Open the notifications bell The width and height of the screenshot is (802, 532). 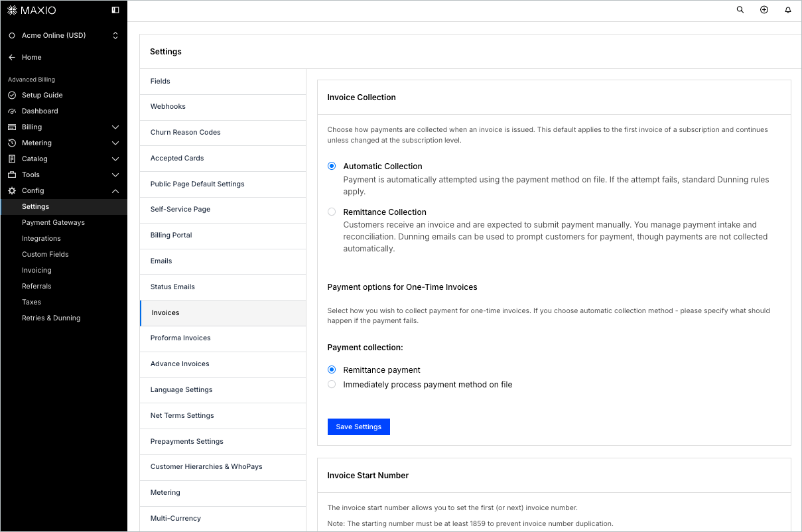[x=788, y=10]
